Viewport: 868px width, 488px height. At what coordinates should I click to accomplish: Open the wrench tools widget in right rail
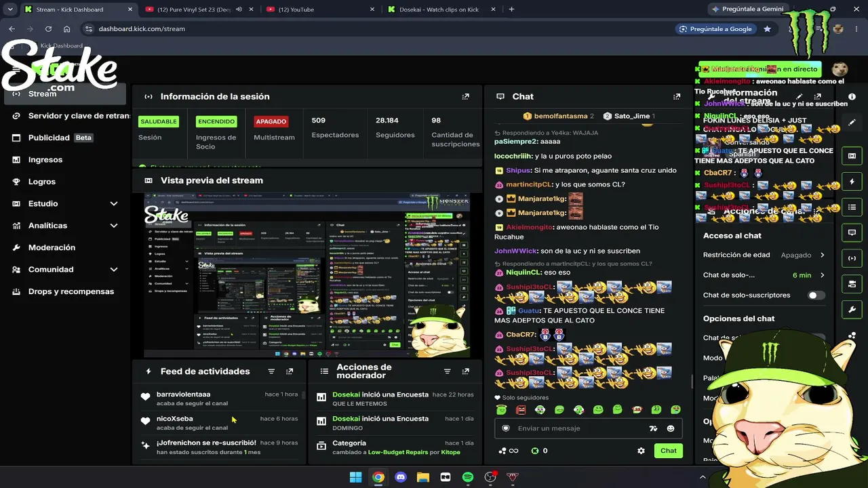852,310
